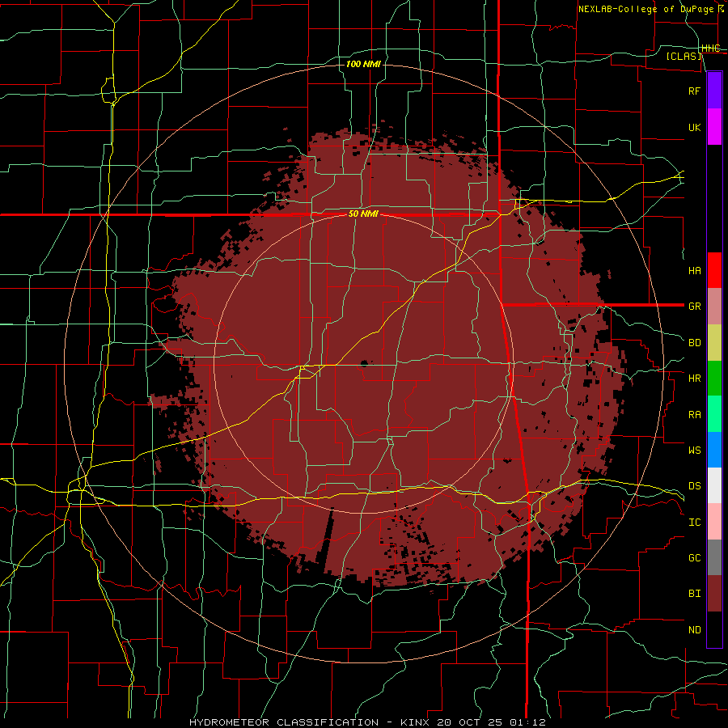Screen dimensions: 728x728
Task: Click the DS legend label
Action: point(694,485)
